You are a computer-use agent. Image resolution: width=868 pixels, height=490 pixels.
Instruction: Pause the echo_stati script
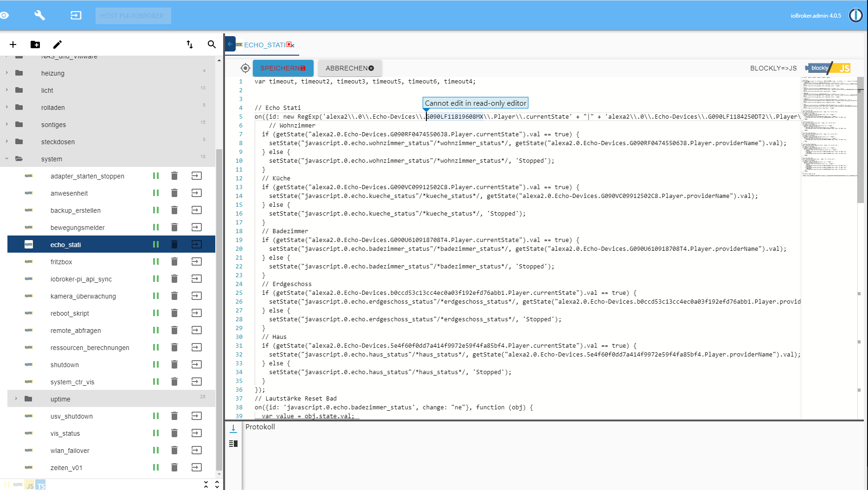click(156, 244)
